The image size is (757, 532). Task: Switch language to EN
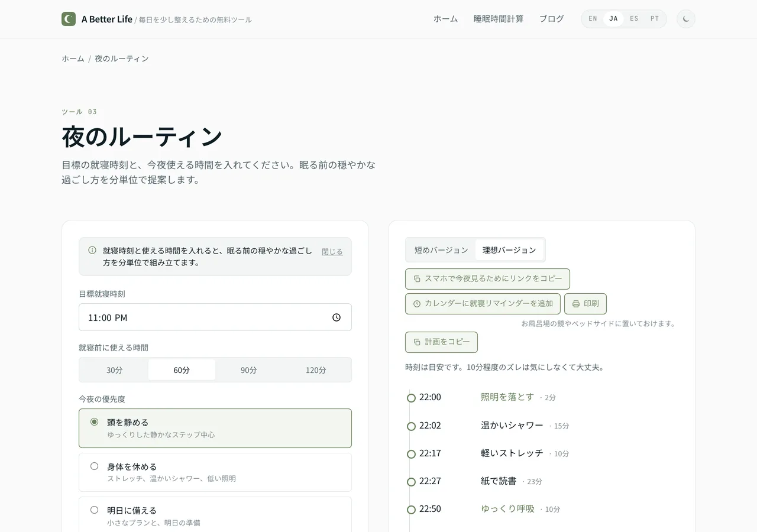click(593, 19)
